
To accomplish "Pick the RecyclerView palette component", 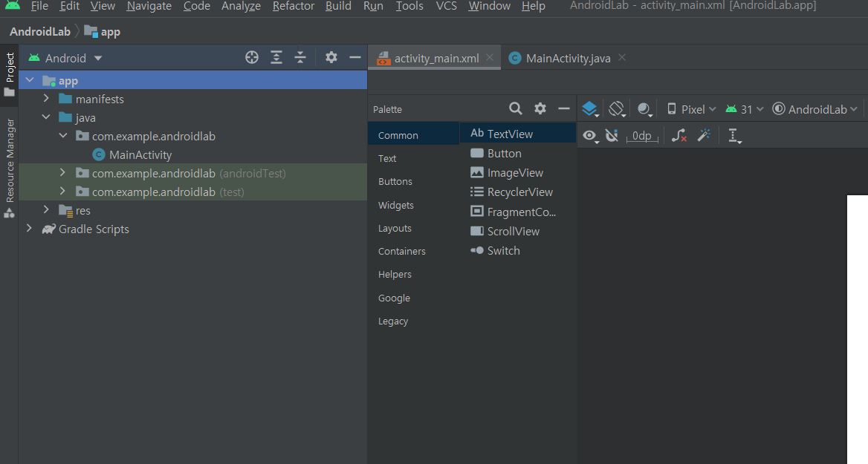I will tap(518, 192).
